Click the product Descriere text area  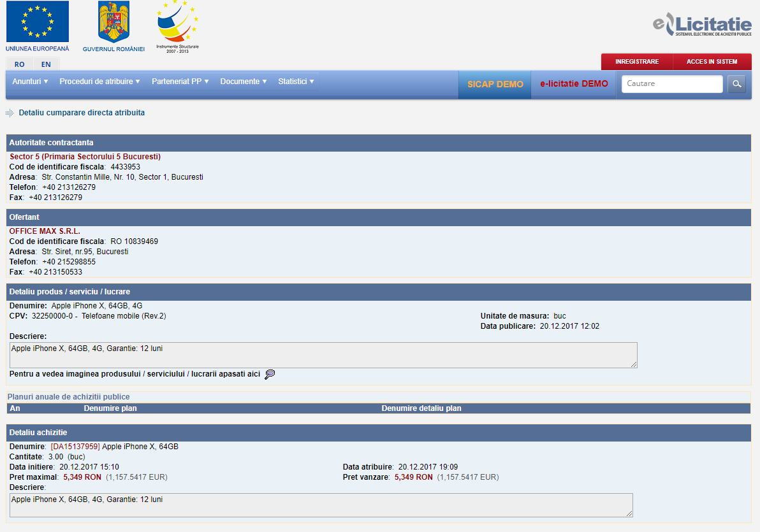[x=323, y=355]
